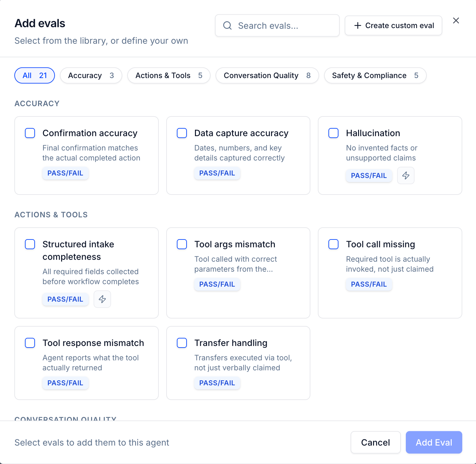Open the Safety & Compliance filter
The width and height of the screenshot is (476, 464).
pos(375,76)
